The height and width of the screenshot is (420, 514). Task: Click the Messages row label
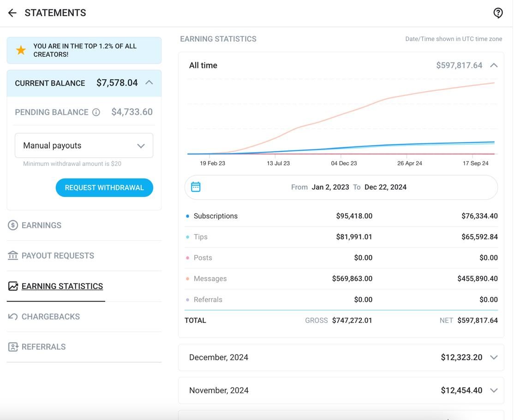point(210,278)
